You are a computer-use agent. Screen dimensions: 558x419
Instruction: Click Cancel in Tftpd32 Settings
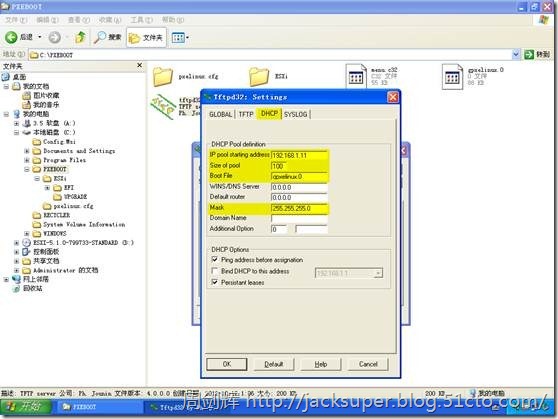[368, 364]
